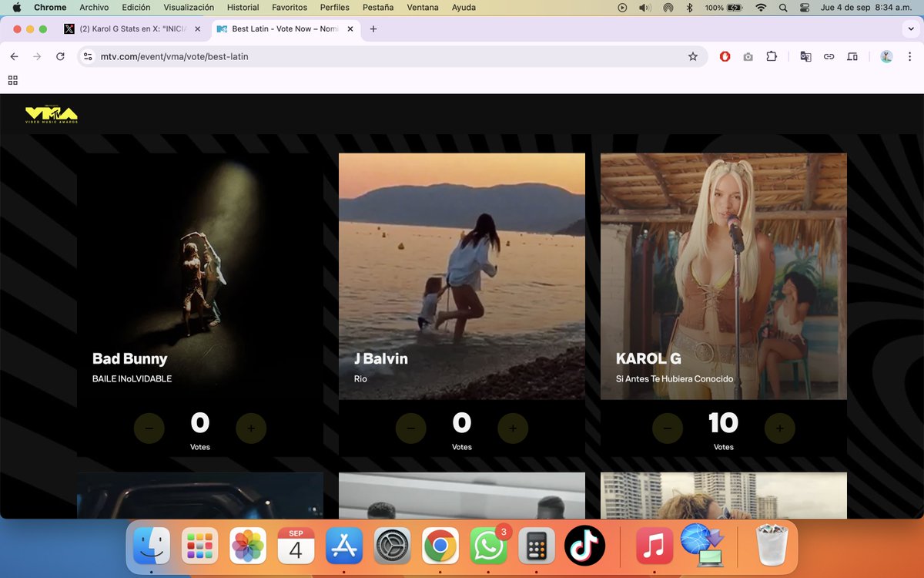Open Finder from the Dock
Screen dimensions: 924x578
[x=152, y=546]
